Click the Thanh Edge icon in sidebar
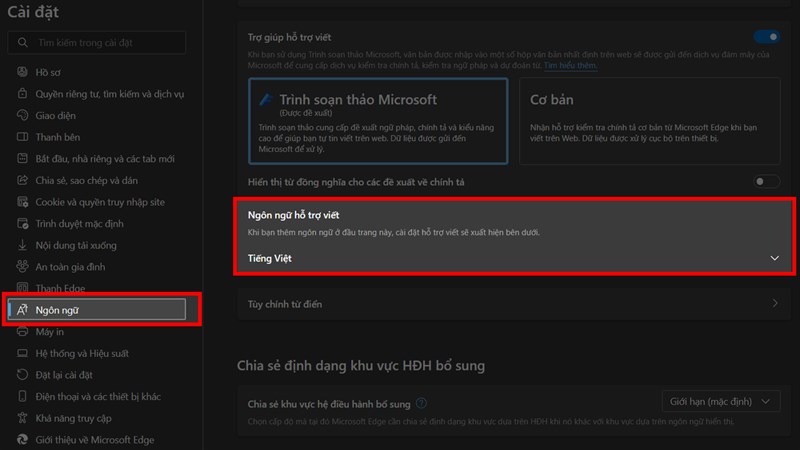 click(x=22, y=288)
